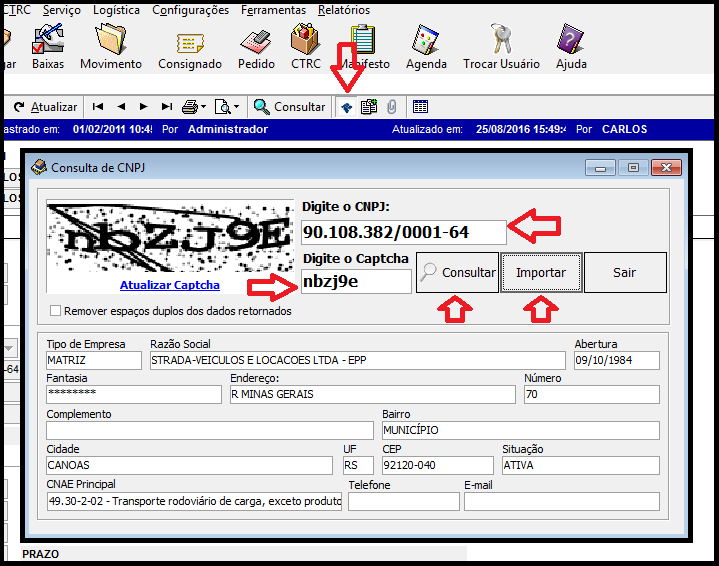Open the Movimento folder icon
Screen dimensions: 719x566
[x=110, y=44]
